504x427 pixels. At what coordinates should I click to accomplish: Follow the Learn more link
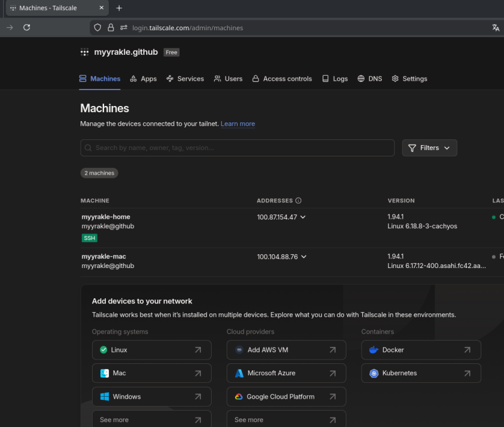238,124
